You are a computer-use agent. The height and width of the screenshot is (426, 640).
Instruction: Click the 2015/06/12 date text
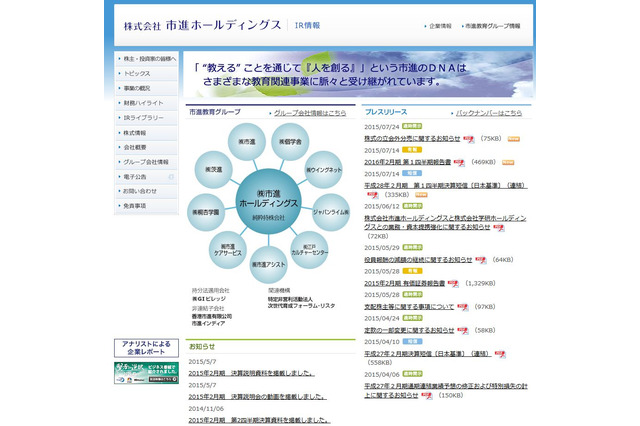382,206
